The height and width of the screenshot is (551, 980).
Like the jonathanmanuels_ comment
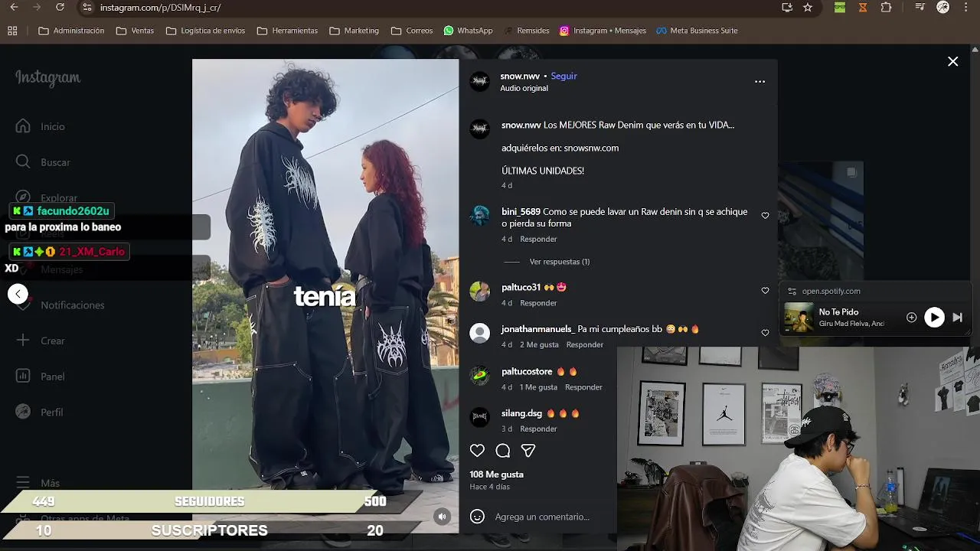click(x=765, y=332)
